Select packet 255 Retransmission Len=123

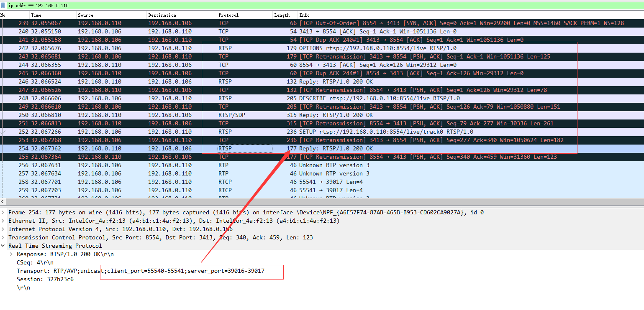(322, 157)
